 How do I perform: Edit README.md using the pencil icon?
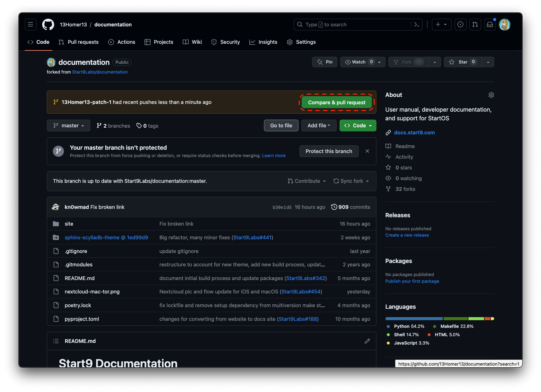pos(367,341)
